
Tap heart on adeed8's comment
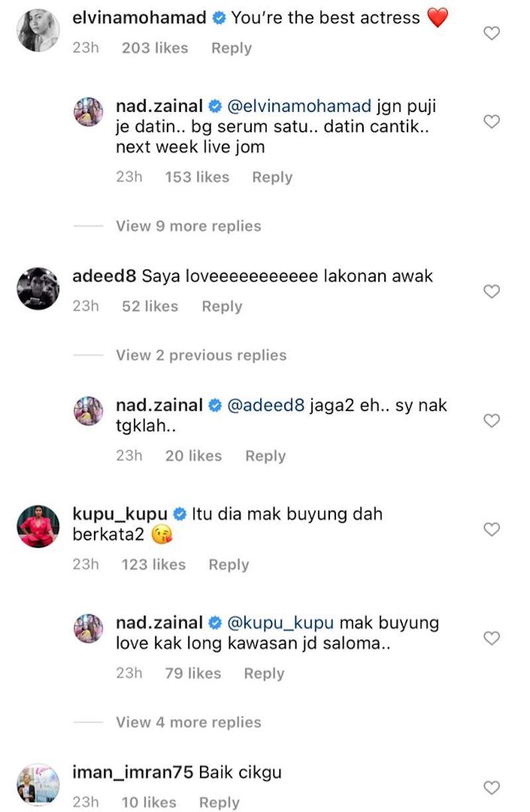tap(492, 291)
